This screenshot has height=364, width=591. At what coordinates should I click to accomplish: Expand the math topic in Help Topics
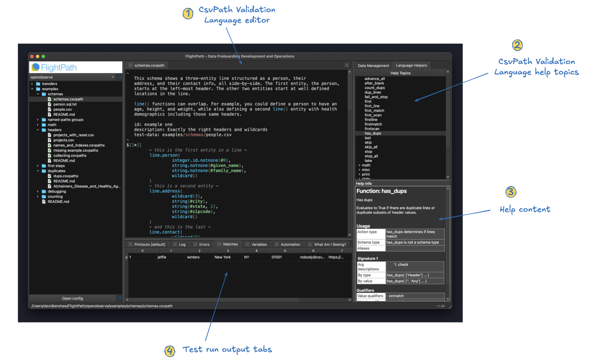pyautogui.click(x=360, y=165)
